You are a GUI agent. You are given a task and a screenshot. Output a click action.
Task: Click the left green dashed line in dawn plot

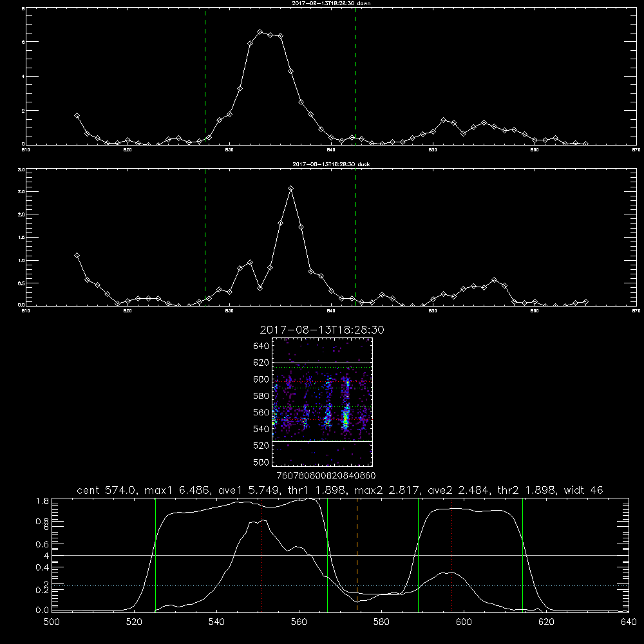click(x=205, y=76)
